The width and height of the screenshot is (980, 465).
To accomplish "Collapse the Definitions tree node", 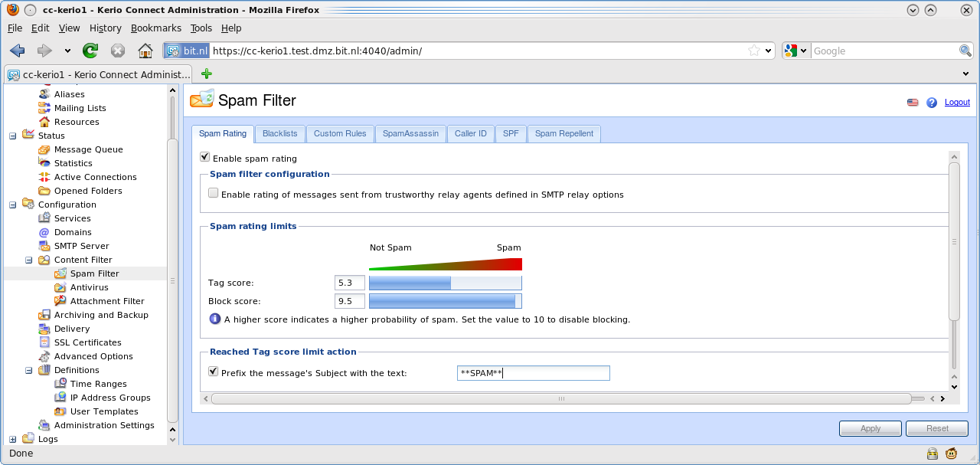I will click(28, 370).
